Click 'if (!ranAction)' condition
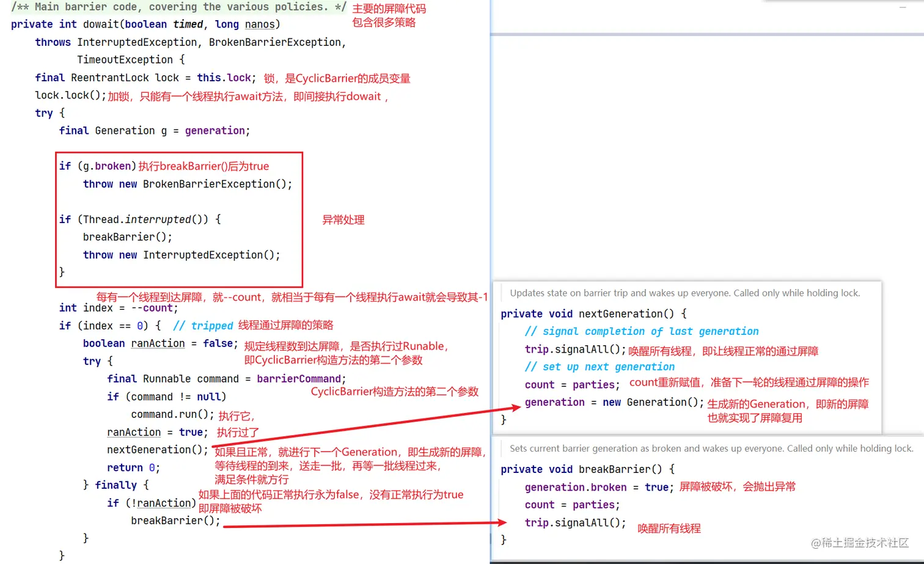The image size is (924, 564). coord(152,503)
